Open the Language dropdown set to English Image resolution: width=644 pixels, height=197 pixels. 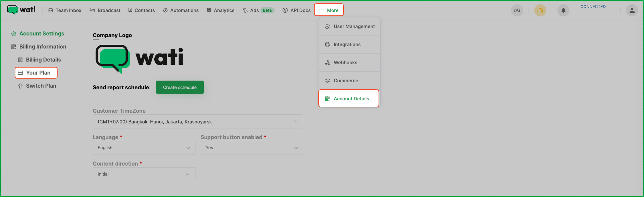pyautogui.click(x=144, y=148)
